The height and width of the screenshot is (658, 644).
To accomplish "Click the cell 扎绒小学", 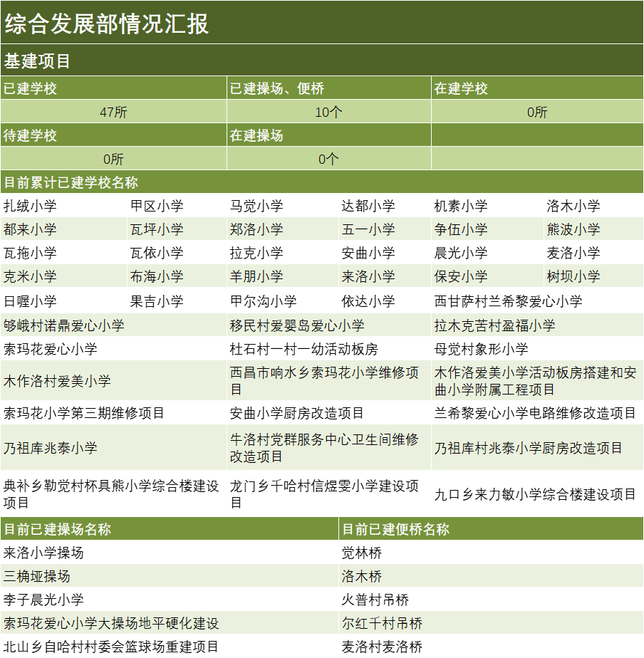I will [x=63, y=205].
